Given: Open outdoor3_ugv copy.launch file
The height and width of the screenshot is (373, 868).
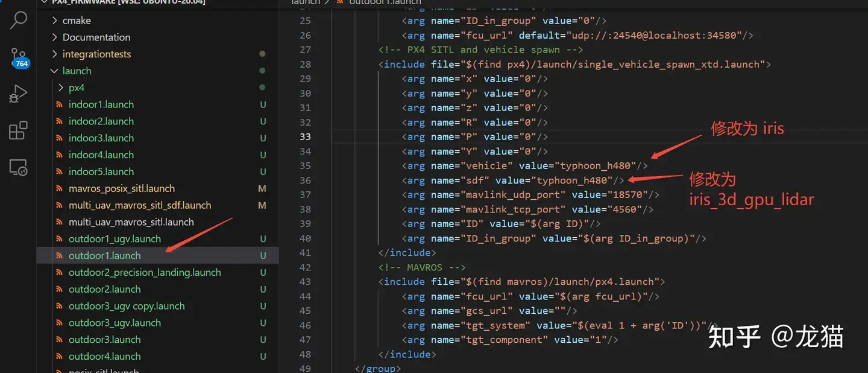Looking at the screenshot, I should [127, 307].
